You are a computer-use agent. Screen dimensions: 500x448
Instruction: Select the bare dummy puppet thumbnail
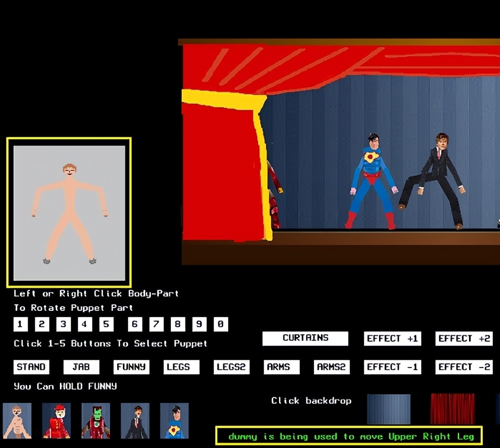tap(17, 421)
